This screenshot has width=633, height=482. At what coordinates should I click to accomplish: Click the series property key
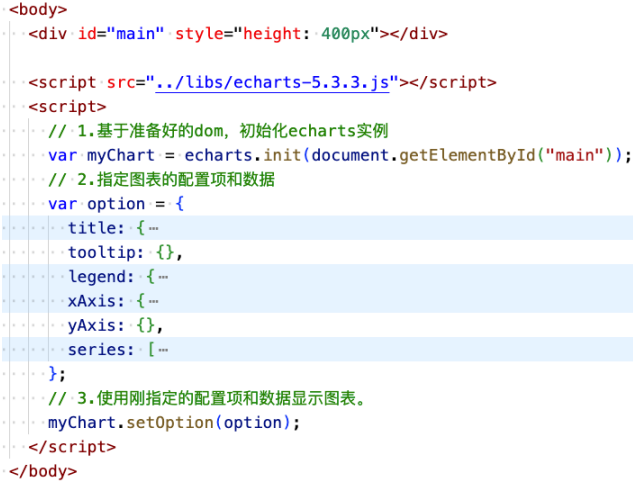tap(96, 350)
